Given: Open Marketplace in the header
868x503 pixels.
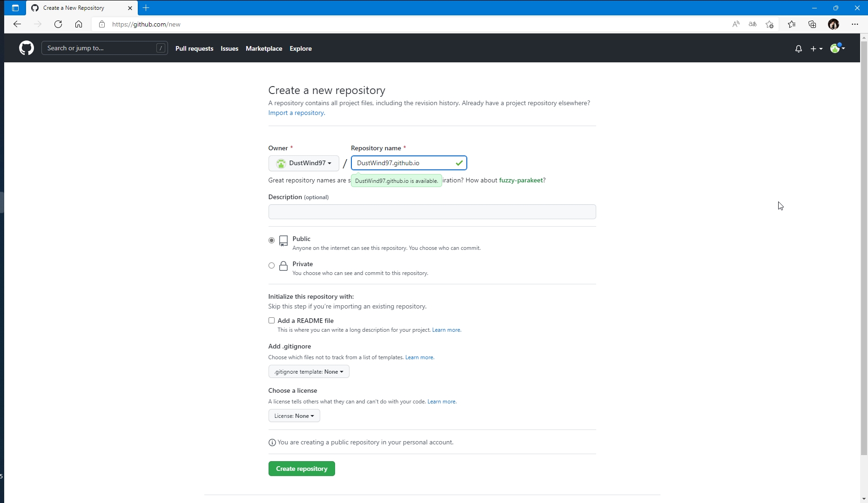Looking at the screenshot, I should [x=264, y=48].
